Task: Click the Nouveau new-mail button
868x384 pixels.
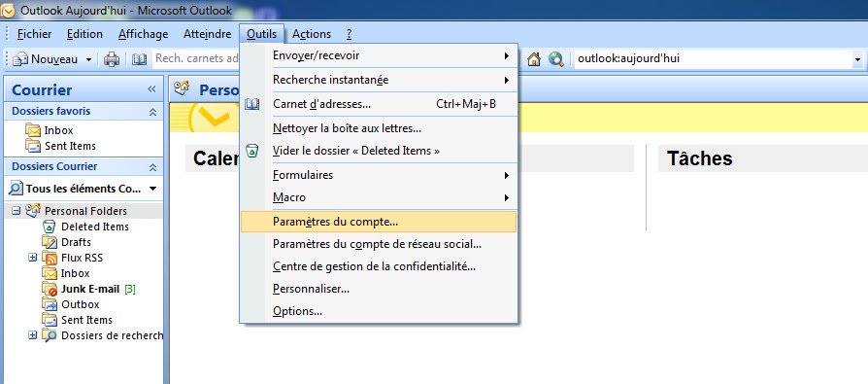Action: (46, 58)
